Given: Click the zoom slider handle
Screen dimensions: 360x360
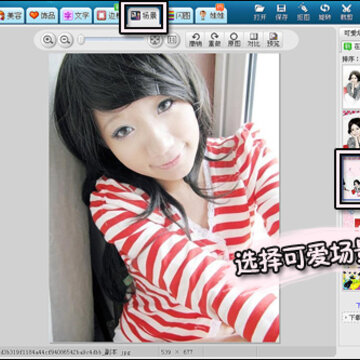Looking at the screenshot, I should (x=81, y=40).
